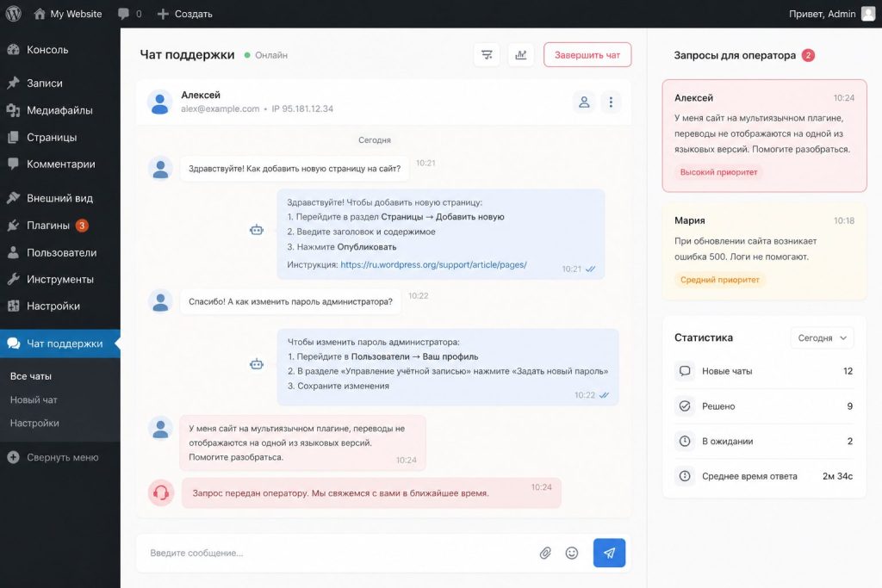882x588 pixels.
Task: Click the Введите сообщение input field
Action: click(x=338, y=554)
